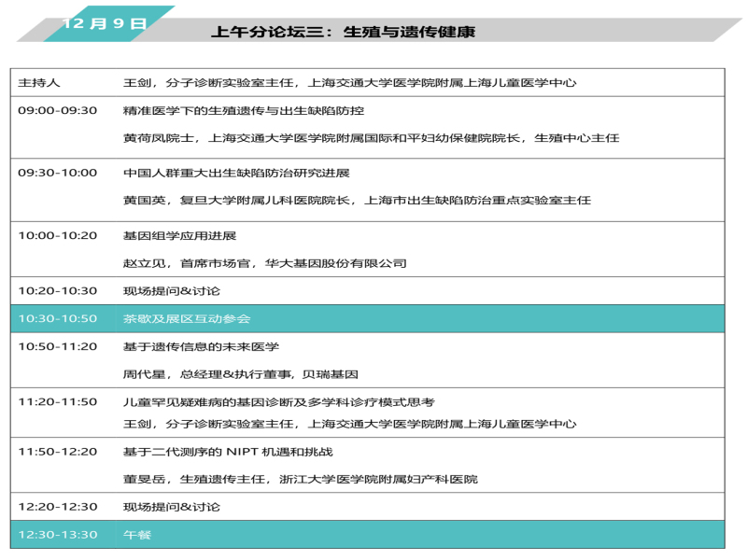Select time slot 10:50-11:20
Screen dimensions: 747x560
(x=58, y=346)
